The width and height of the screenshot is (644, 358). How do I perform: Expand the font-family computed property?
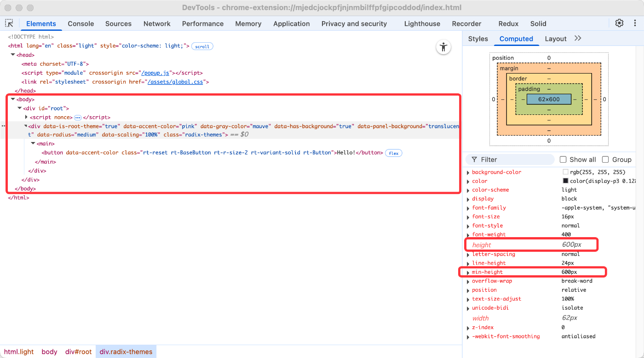click(x=468, y=208)
